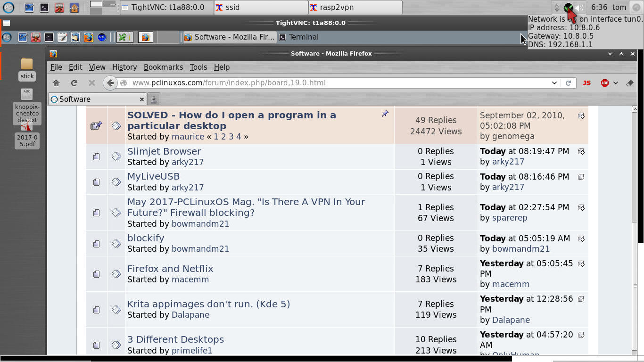Screen dimensions: 644x362
Task: Open the Bookmarks menu
Action: (163, 67)
